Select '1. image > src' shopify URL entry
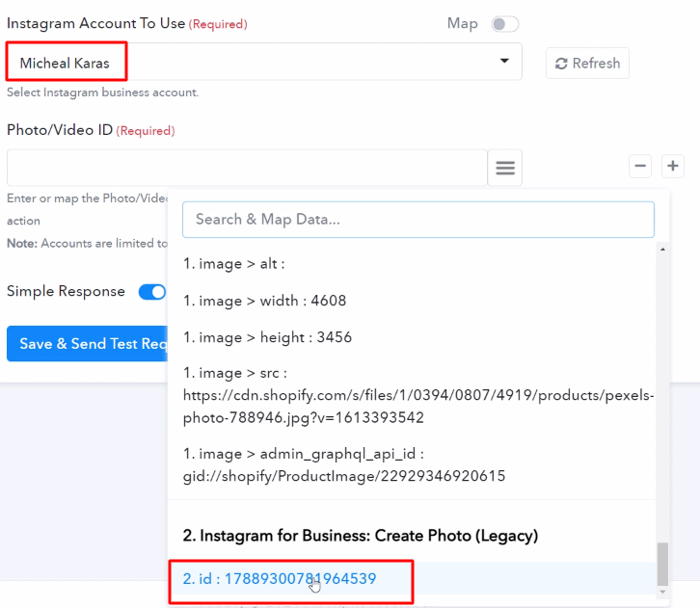700x608 pixels. tap(418, 395)
